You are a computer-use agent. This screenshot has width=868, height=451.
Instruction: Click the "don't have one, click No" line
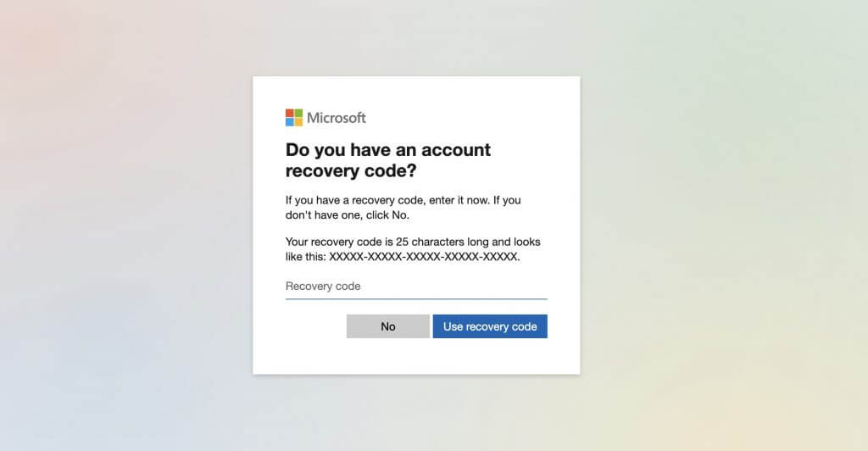347,214
